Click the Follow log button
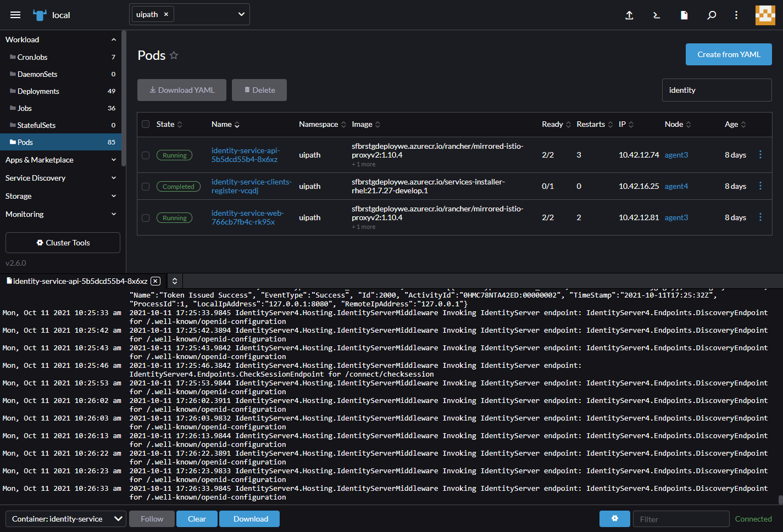The width and height of the screenshot is (783, 532). click(x=152, y=519)
